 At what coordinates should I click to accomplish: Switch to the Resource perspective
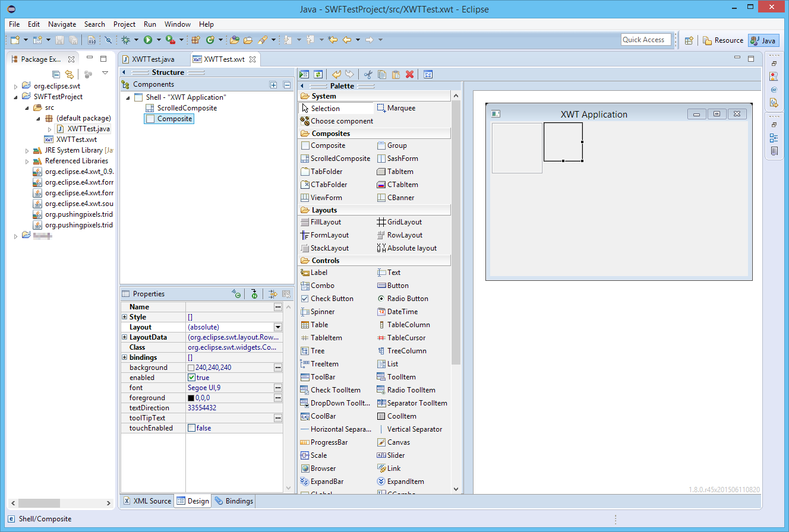(x=723, y=40)
